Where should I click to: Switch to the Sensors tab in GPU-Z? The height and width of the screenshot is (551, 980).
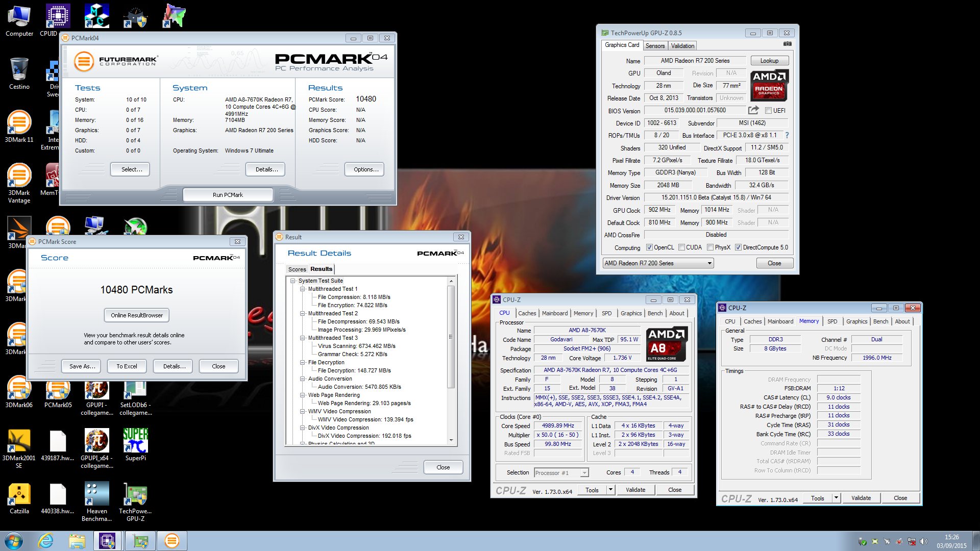click(655, 46)
